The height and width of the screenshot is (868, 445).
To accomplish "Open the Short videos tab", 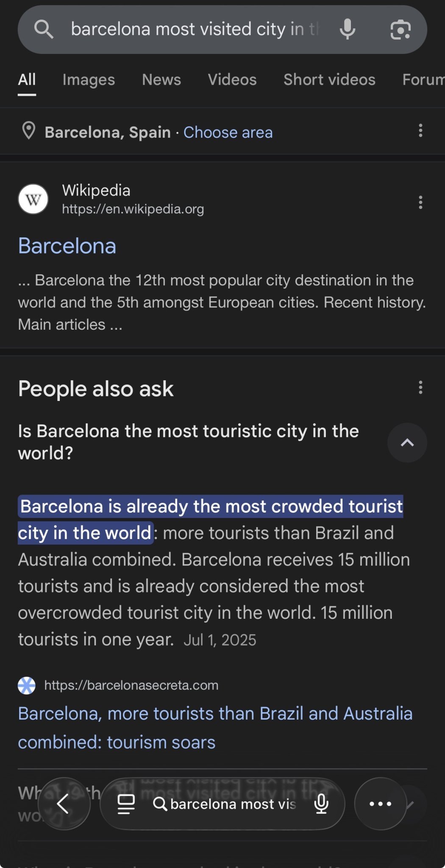I will coord(329,80).
